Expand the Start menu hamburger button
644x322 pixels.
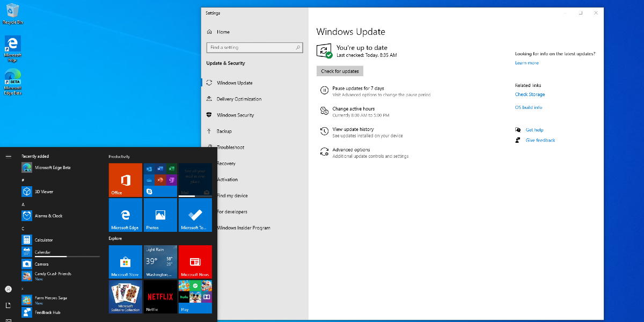(x=8, y=156)
